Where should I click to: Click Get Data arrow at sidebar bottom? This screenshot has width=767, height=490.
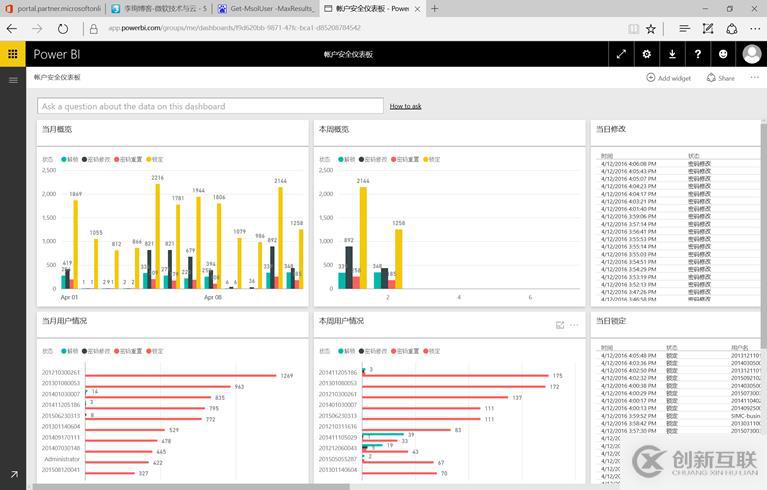(14, 474)
